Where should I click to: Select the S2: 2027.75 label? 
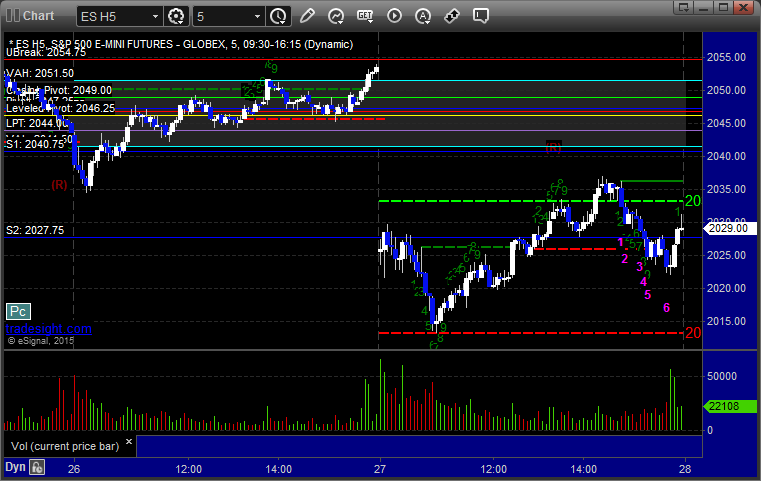35,230
